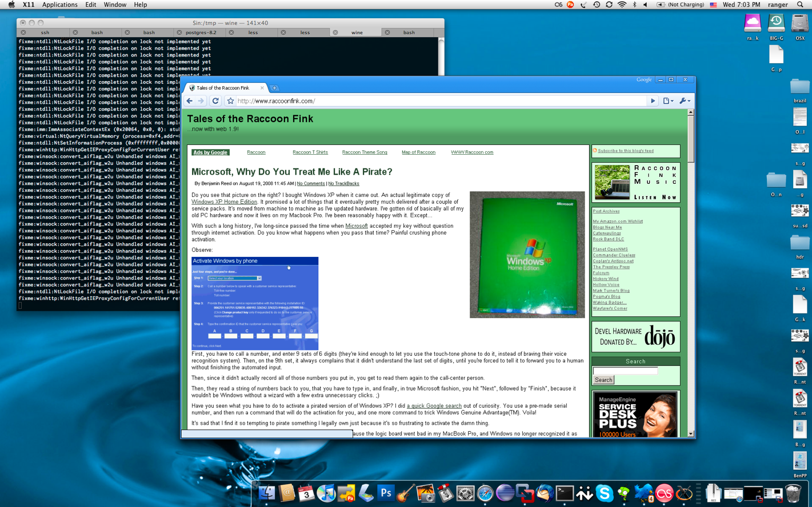Subscribe to this blog's feed link
Viewport: 812px width, 507px height.
click(626, 151)
